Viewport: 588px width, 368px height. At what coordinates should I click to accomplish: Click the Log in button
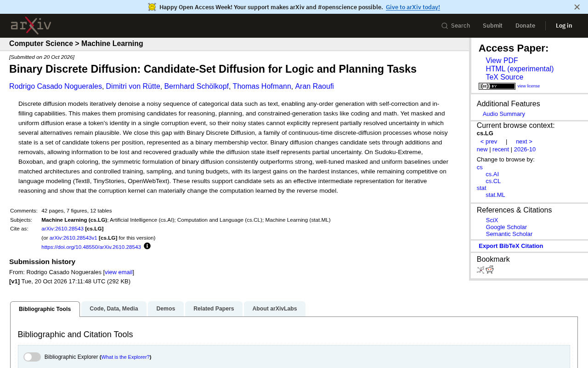coord(564,26)
